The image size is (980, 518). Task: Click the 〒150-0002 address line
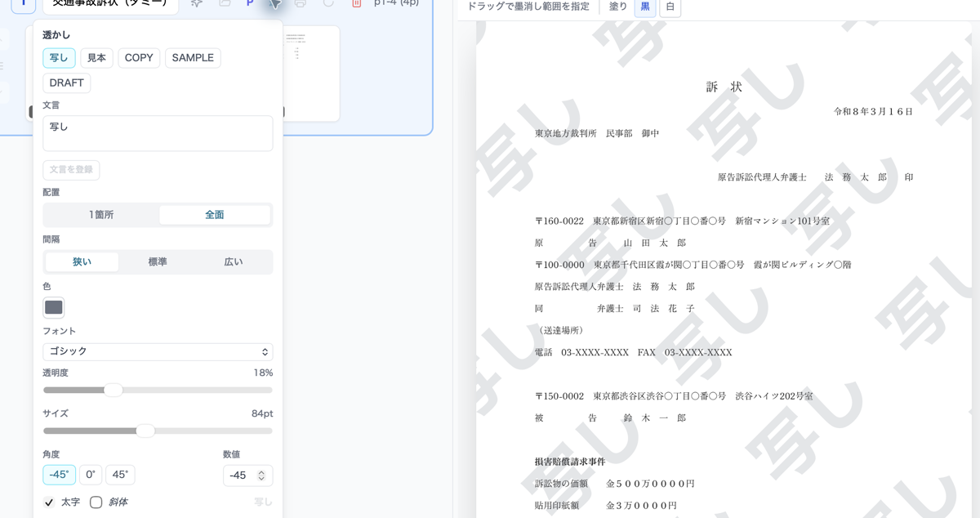(x=674, y=396)
